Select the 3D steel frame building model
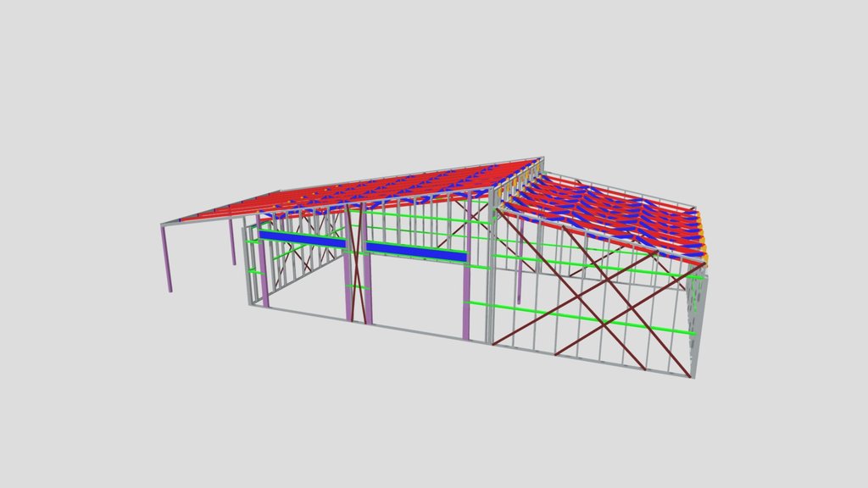The width and height of the screenshot is (868, 488). pos(435,267)
